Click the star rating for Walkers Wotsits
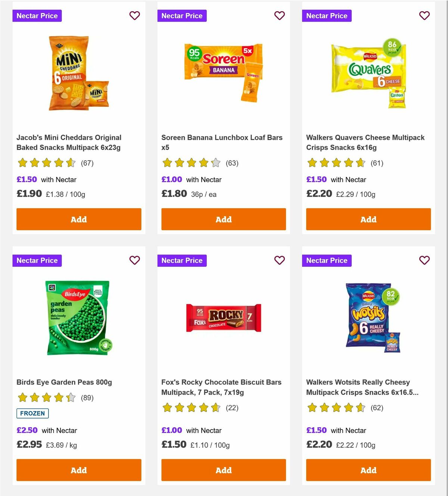448x496 pixels. (336, 408)
